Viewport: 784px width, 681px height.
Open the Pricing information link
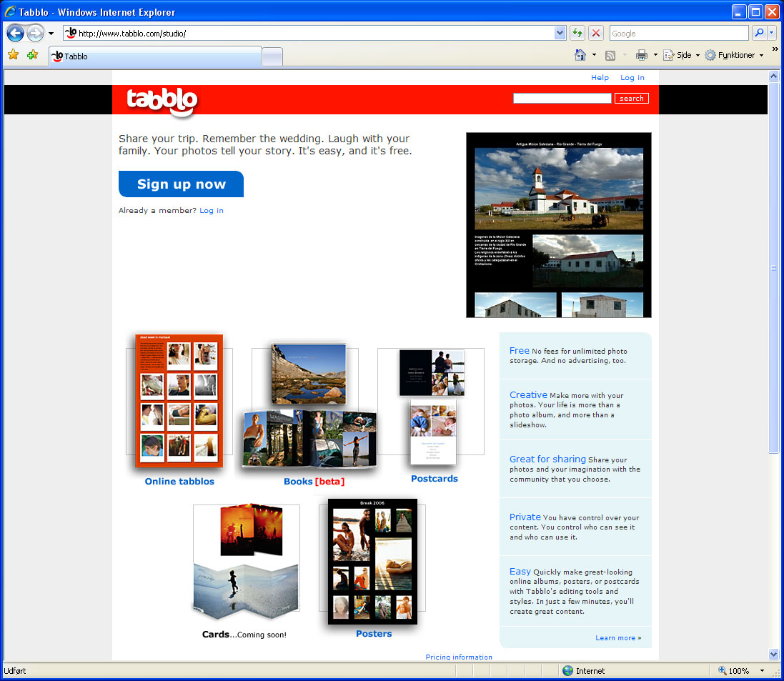click(459, 657)
